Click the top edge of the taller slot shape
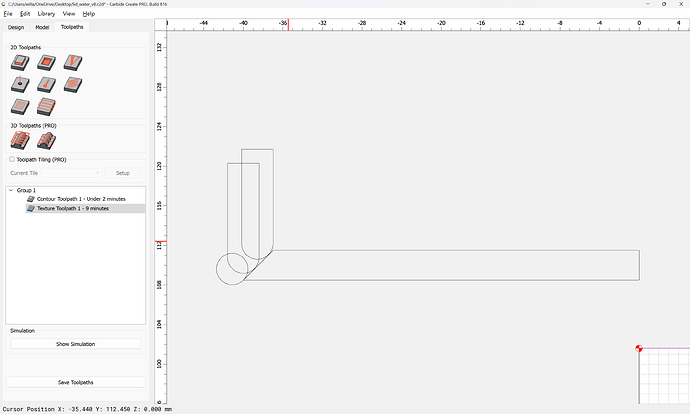This screenshot has height=414, width=690. tap(257, 149)
